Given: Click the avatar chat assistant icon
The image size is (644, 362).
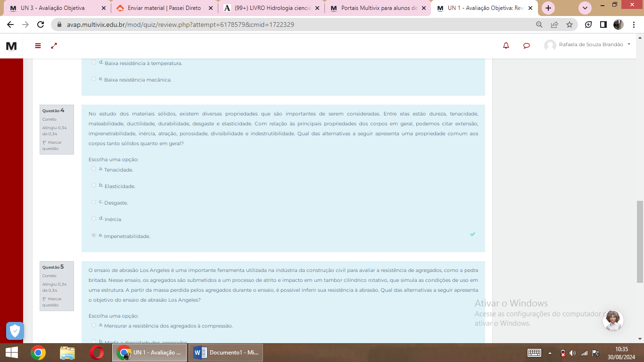Looking at the screenshot, I should 613,321.
